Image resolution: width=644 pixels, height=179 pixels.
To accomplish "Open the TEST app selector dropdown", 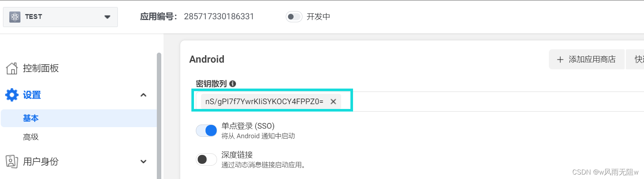I will (60, 17).
